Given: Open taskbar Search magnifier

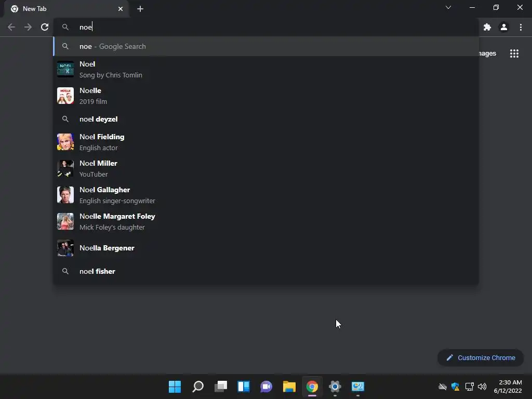Looking at the screenshot, I should [x=198, y=387].
